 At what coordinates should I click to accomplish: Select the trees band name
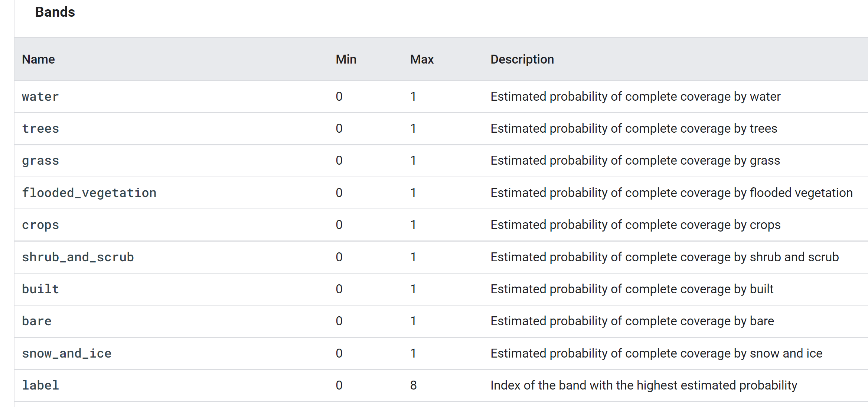tap(40, 129)
